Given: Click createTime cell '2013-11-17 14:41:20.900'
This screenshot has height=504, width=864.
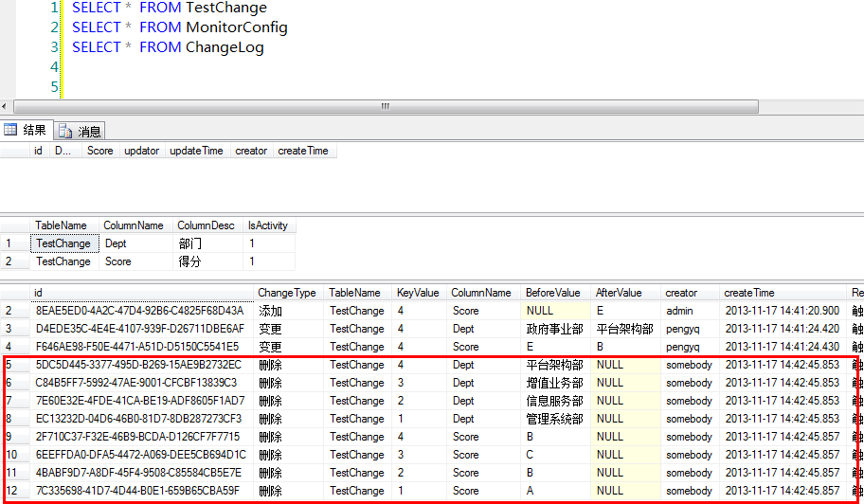Looking at the screenshot, I should click(x=783, y=311).
